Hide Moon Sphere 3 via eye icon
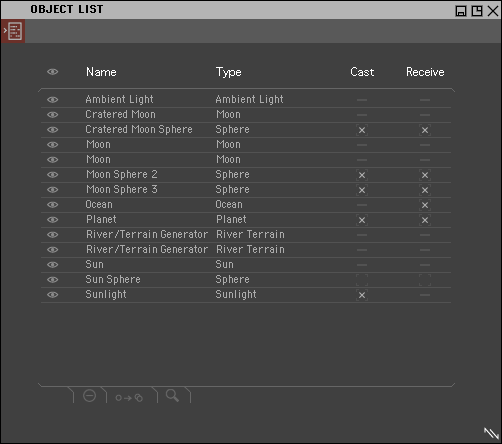The height and width of the screenshot is (444, 502). (53, 189)
